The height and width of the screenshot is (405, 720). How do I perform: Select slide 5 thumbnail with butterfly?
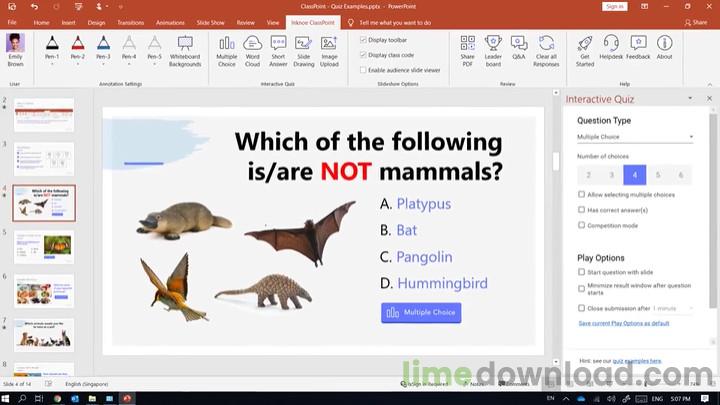coord(44,248)
